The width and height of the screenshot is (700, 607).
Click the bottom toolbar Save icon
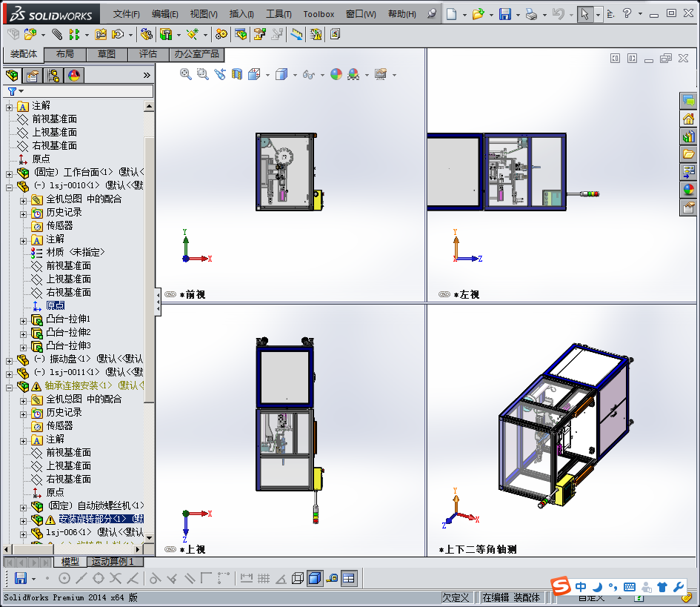pyautogui.click(x=21, y=578)
